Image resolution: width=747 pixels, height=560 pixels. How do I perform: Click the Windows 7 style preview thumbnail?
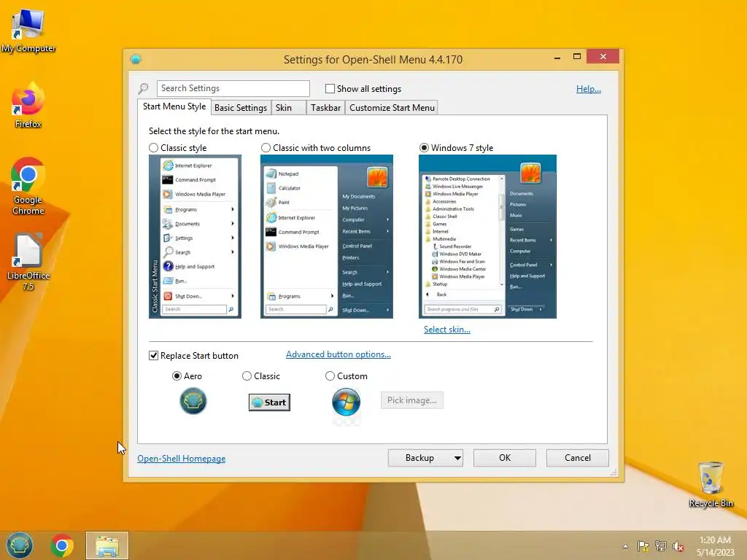487,237
